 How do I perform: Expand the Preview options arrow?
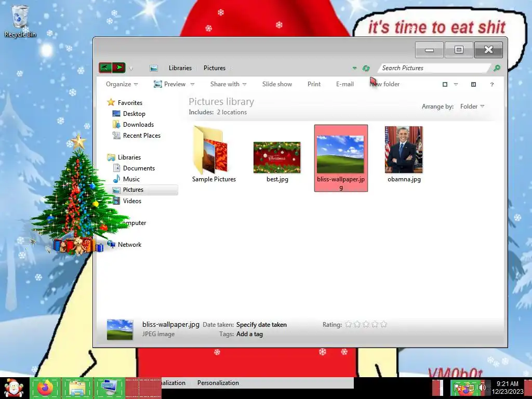192,84
